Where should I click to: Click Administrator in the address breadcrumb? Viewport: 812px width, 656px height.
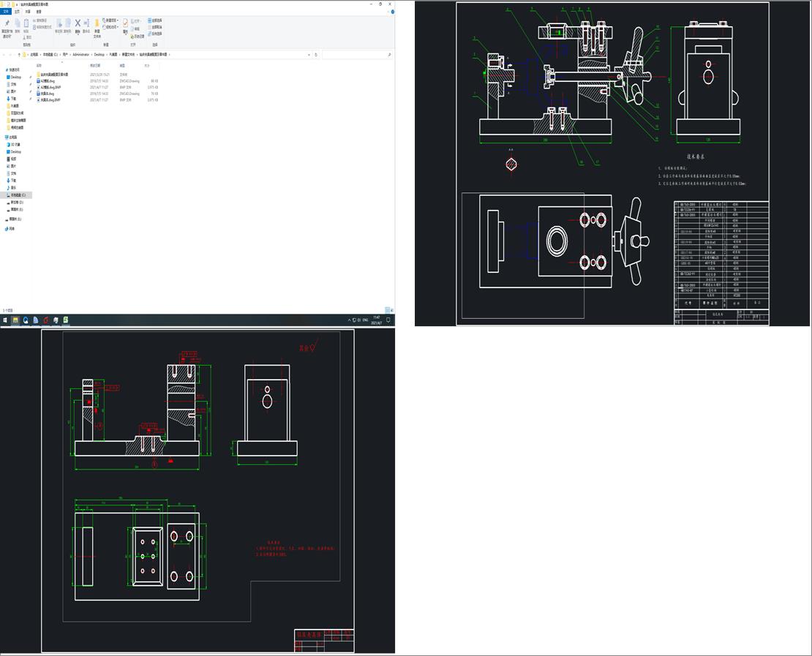point(80,54)
